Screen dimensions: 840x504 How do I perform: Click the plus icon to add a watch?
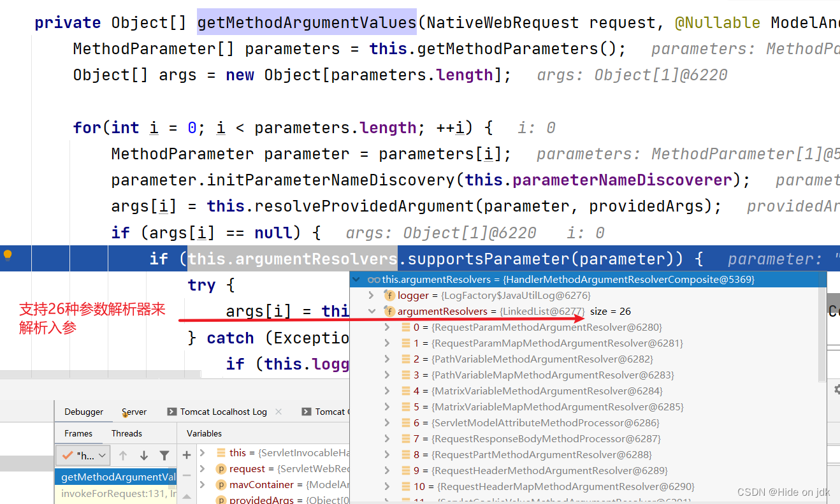(x=187, y=454)
